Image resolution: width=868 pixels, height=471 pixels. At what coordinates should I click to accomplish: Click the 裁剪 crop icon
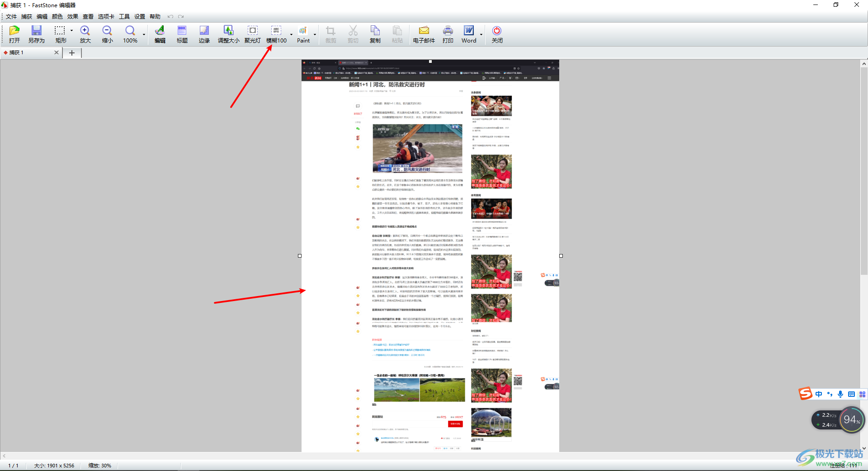[x=330, y=34]
